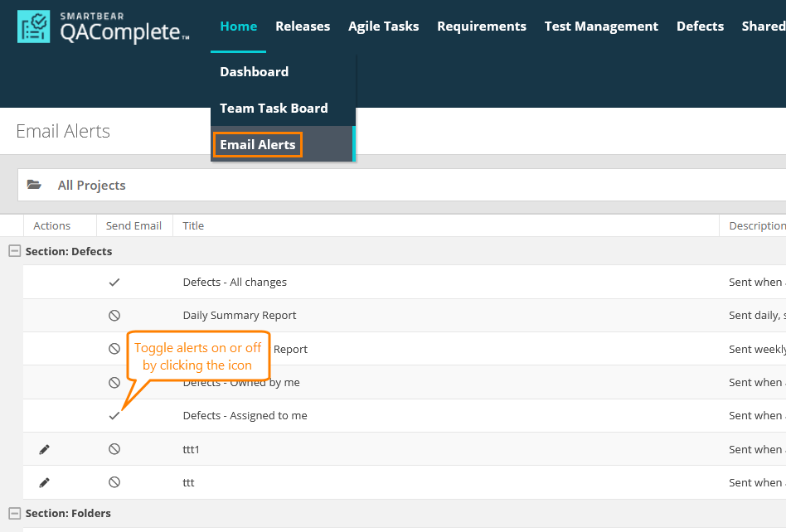The width and height of the screenshot is (786, 532).
Task: Choose Dashboard in the Home dropdown
Action: (254, 72)
